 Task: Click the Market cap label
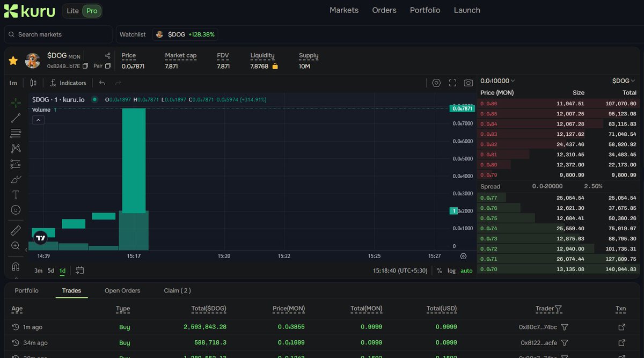(180, 55)
